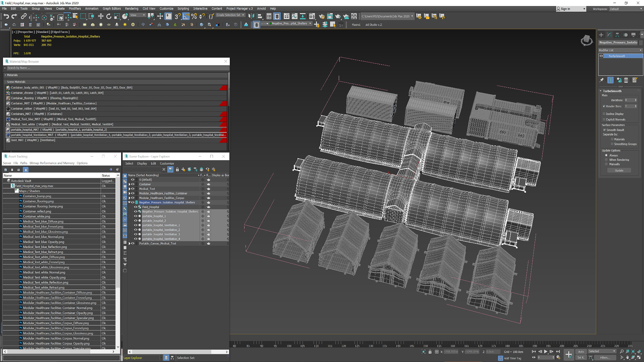Select the Select and Move tool
Image resolution: width=644 pixels, height=362 pixels.
[x=101, y=16]
